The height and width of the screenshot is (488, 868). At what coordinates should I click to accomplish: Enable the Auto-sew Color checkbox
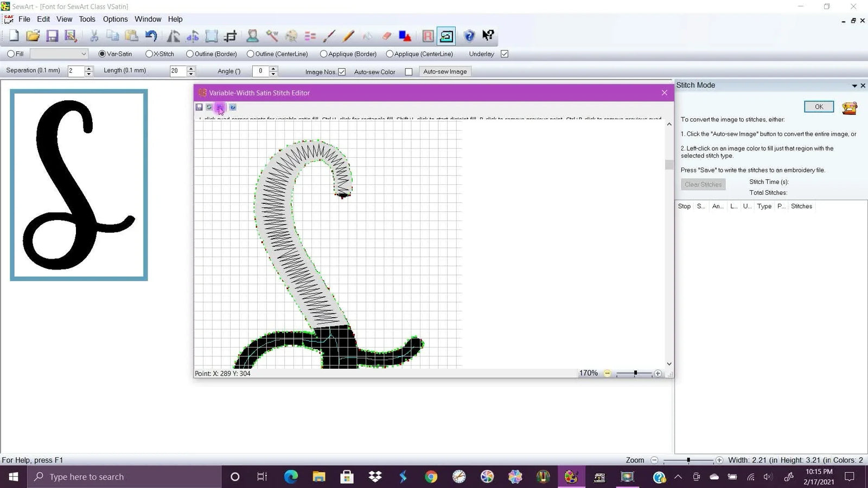pyautogui.click(x=409, y=71)
